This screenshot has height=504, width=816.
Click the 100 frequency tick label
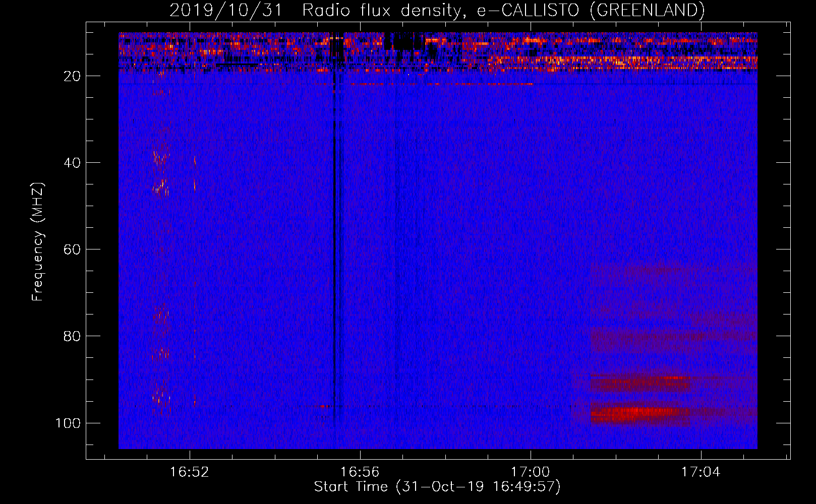[x=68, y=423]
